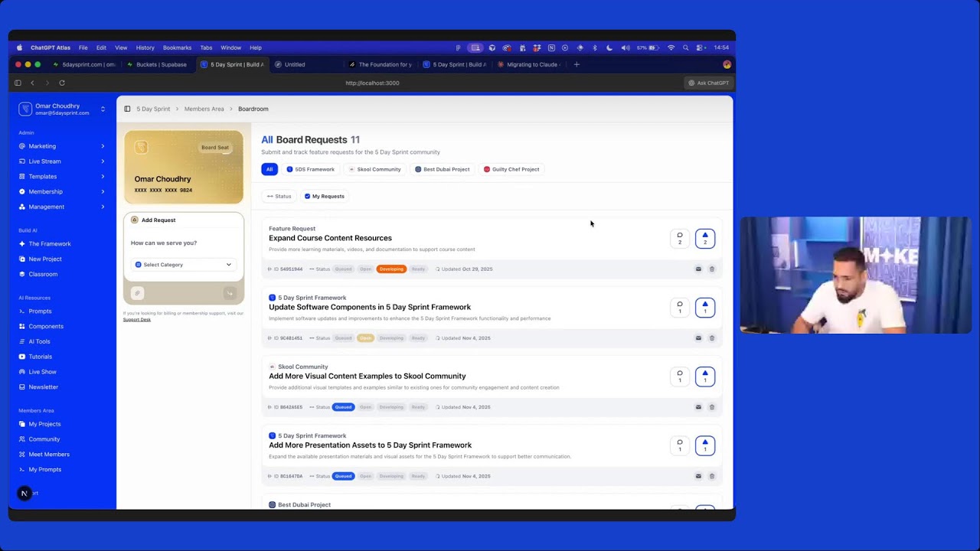Image resolution: width=980 pixels, height=551 pixels.
Task: Click the localhost:3000 address bar
Action: pos(372,83)
